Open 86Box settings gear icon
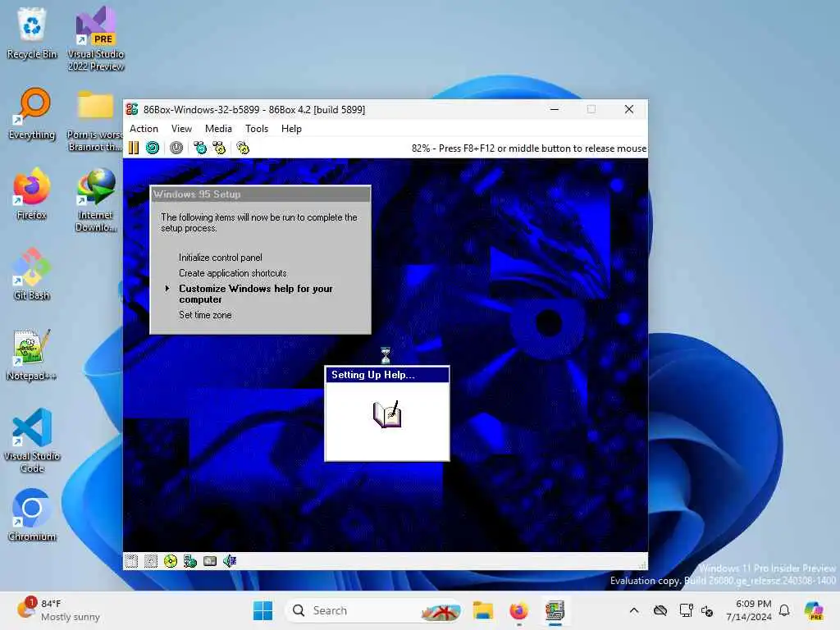Screen dimensions: 840x630 [x=243, y=148]
